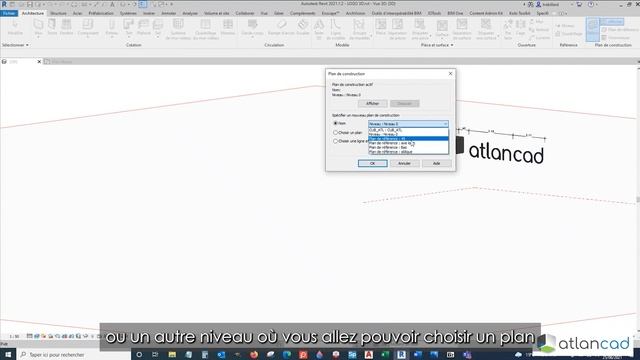Click Plan de référence in ribbon
The height and width of the screenshot is (360, 640).
[620, 30]
